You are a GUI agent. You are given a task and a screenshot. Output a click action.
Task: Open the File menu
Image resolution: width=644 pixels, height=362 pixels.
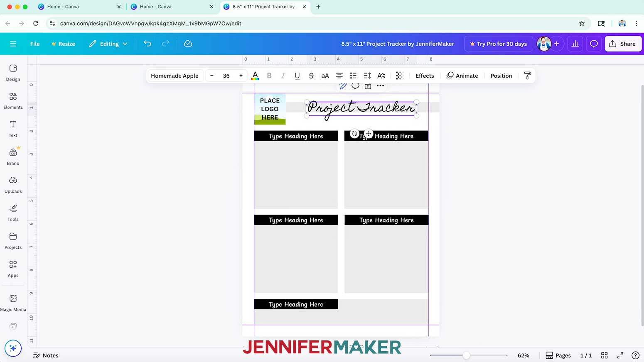pos(35,44)
